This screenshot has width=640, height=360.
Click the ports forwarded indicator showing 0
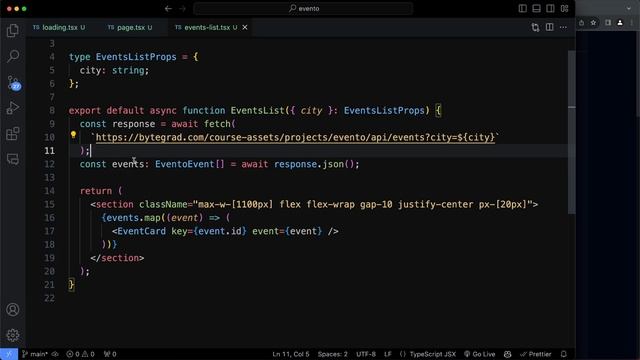[x=110, y=354]
